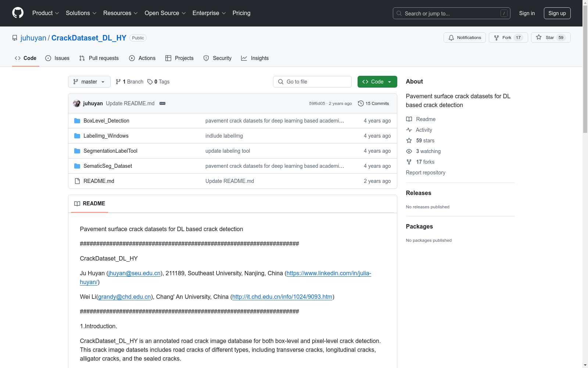The height and width of the screenshot is (368, 588).
Task: Click the BoxLevel_Detection folder icon
Action: click(77, 121)
